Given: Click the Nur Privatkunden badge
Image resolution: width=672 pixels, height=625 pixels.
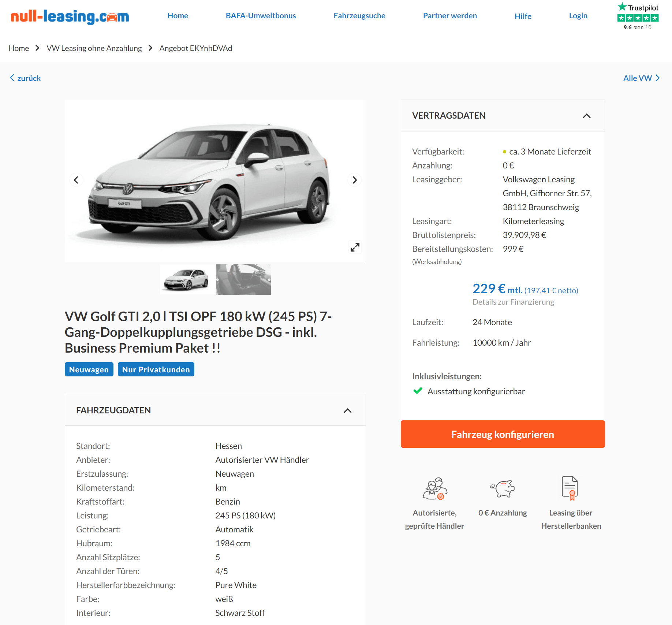Looking at the screenshot, I should tap(156, 369).
